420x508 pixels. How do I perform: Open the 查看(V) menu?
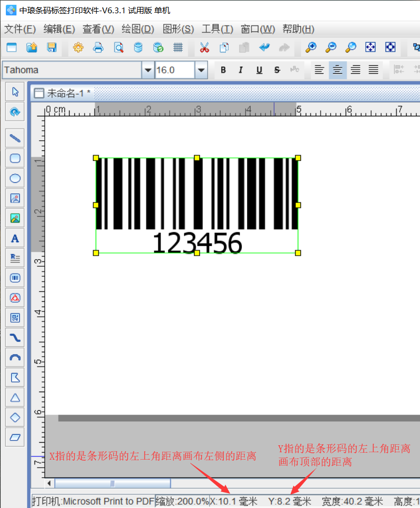click(98, 29)
